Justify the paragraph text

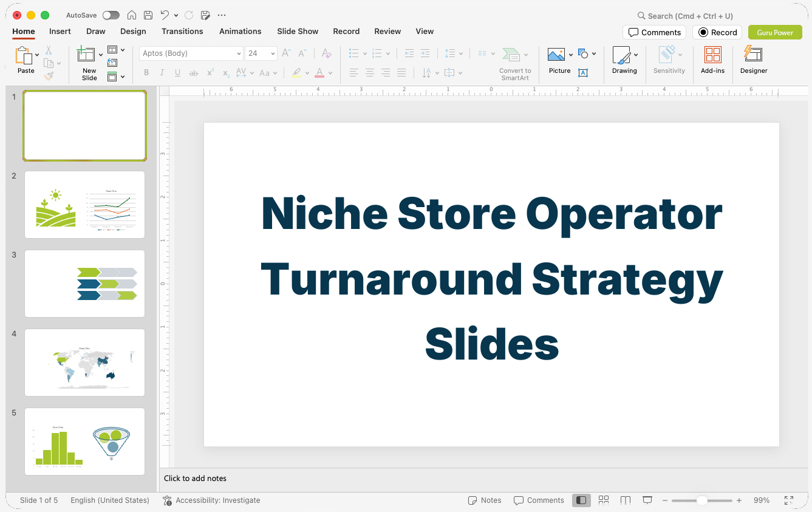[x=401, y=73]
